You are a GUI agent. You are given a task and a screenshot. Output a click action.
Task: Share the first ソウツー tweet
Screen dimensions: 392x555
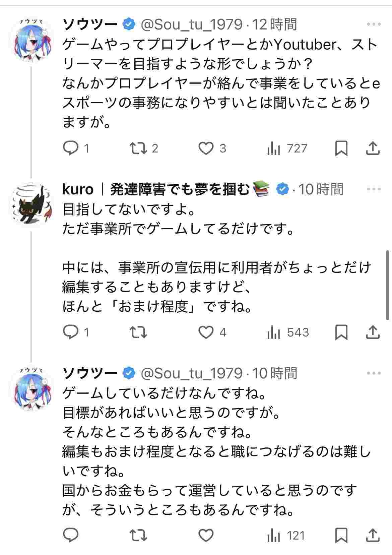pyautogui.click(x=373, y=148)
